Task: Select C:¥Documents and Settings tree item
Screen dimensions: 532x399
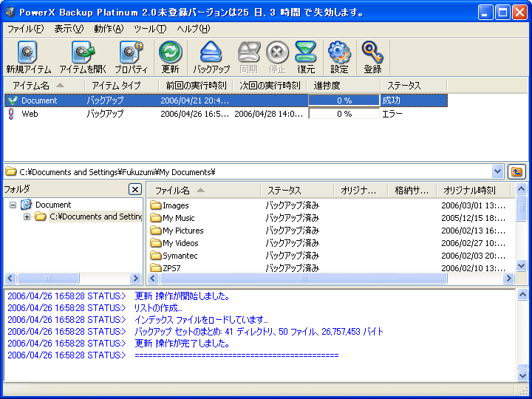Action: [x=95, y=216]
